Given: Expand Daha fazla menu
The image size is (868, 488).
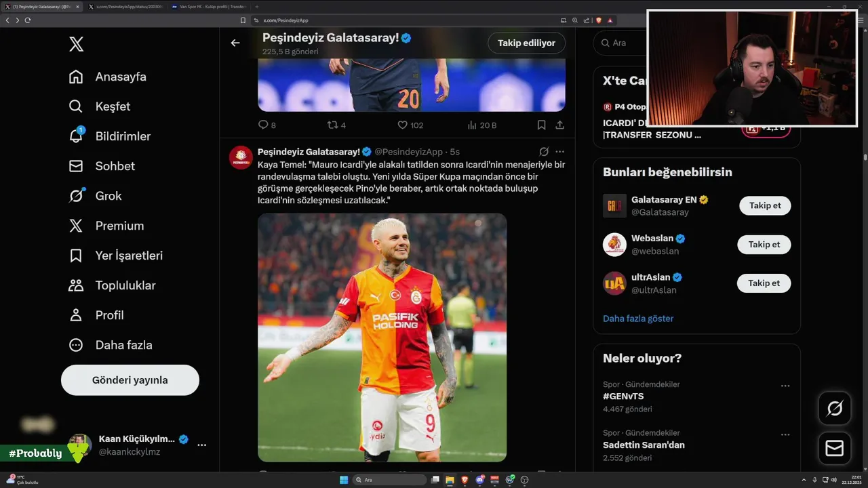Looking at the screenshot, I should point(111,345).
